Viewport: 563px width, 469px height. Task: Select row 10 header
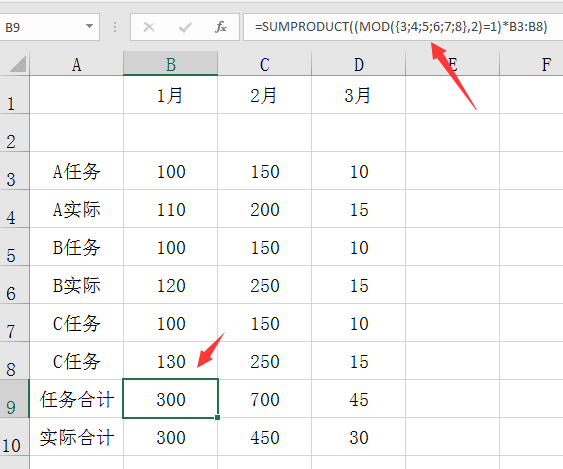click(14, 437)
